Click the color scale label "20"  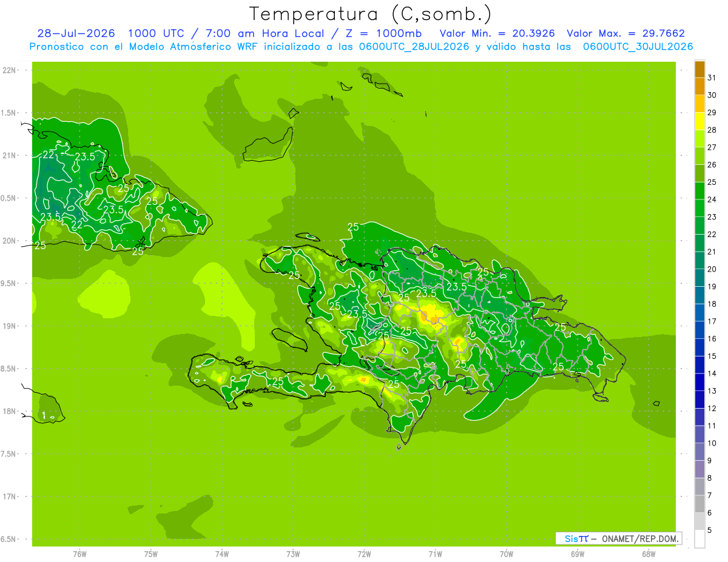[x=712, y=269]
